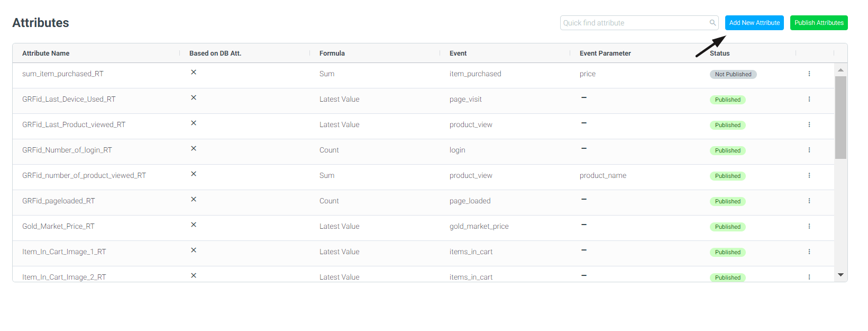868x331 pixels.
Task: Click the vertical scrollbar thumb of the table
Action: tap(840, 118)
